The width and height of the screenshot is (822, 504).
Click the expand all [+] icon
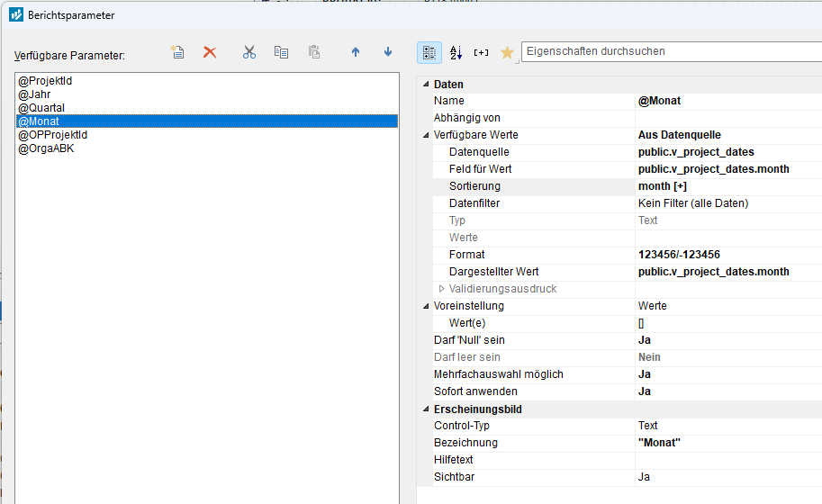pyautogui.click(x=482, y=52)
